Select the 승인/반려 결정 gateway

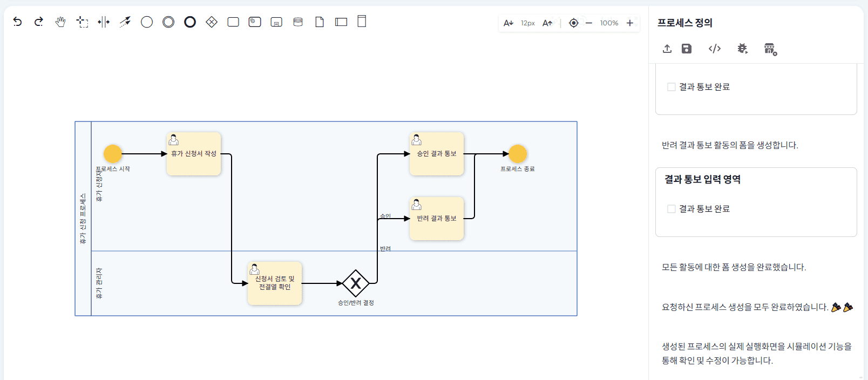tap(356, 283)
